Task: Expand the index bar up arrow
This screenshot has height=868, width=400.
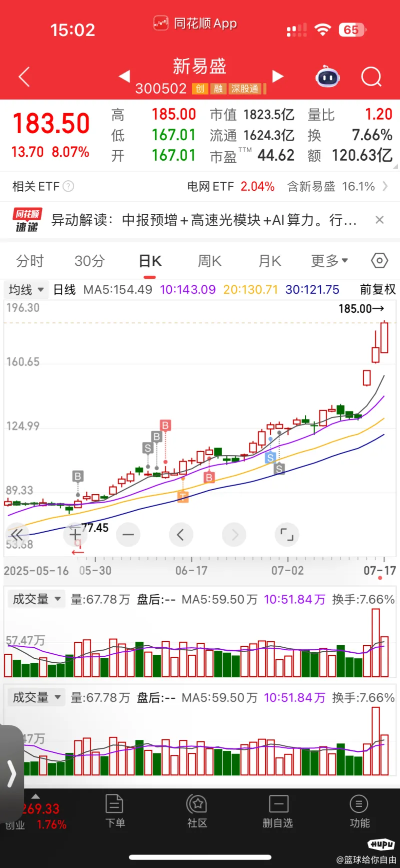Action: point(35,796)
